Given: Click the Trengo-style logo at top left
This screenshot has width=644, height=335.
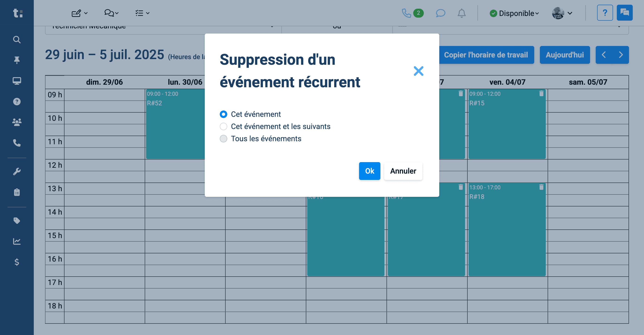Looking at the screenshot, I should click(x=18, y=13).
